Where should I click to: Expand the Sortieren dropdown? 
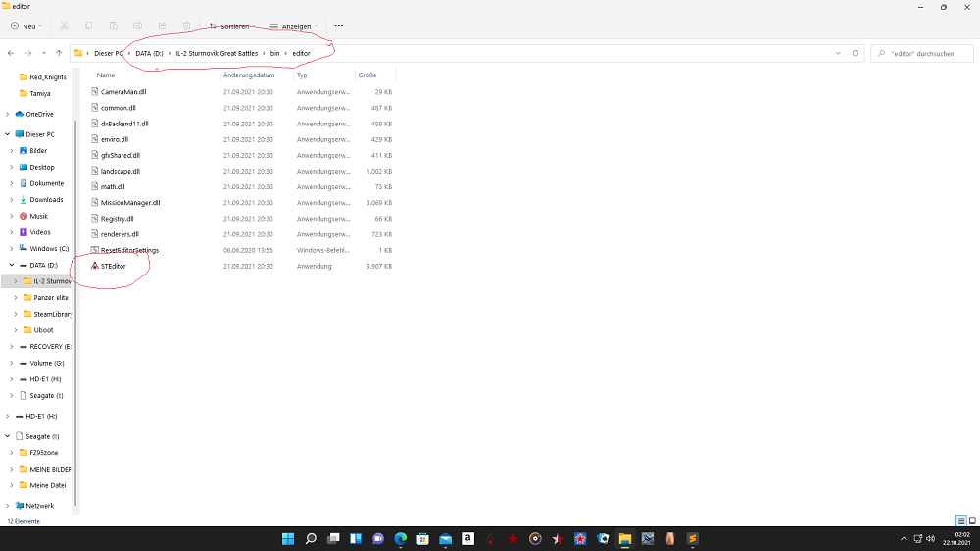click(231, 25)
